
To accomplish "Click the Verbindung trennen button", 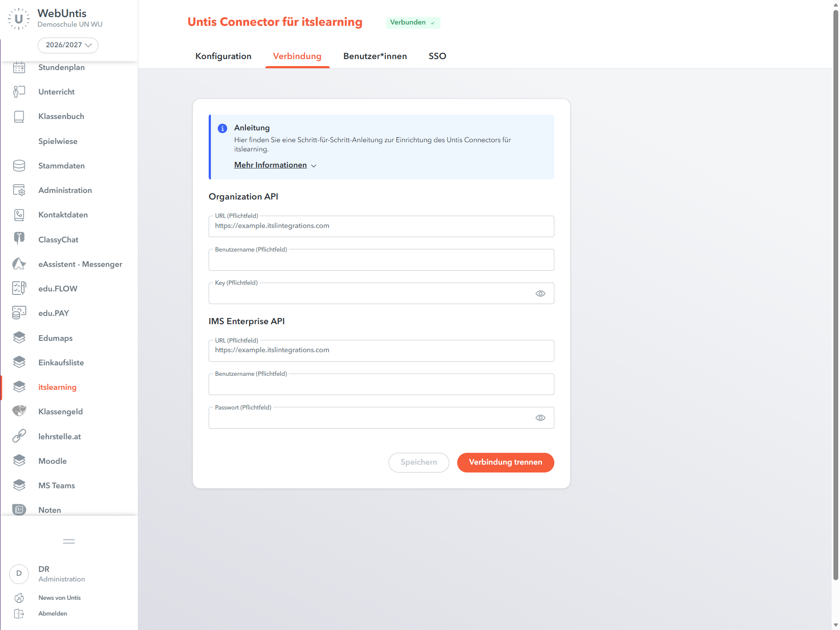I will point(505,462).
